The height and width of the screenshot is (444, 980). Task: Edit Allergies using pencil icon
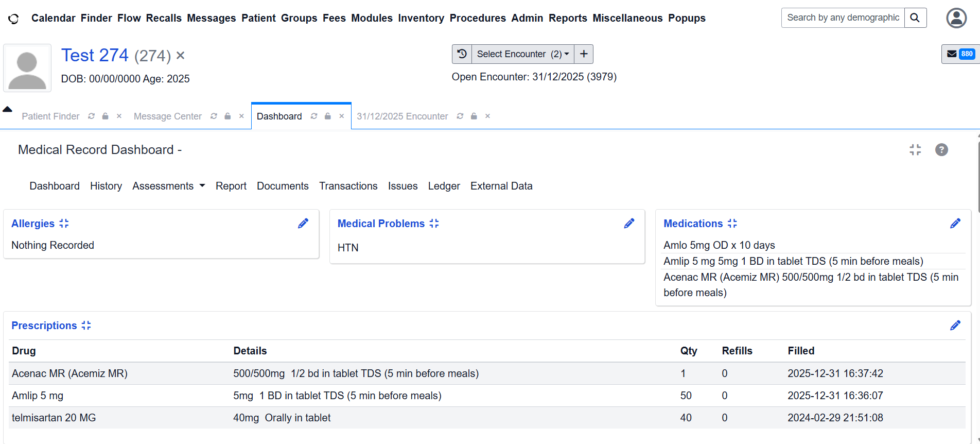point(303,224)
